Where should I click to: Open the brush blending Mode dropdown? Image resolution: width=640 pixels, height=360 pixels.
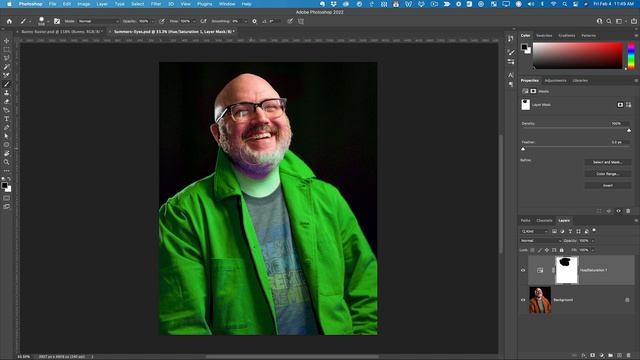(x=98, y=21)
